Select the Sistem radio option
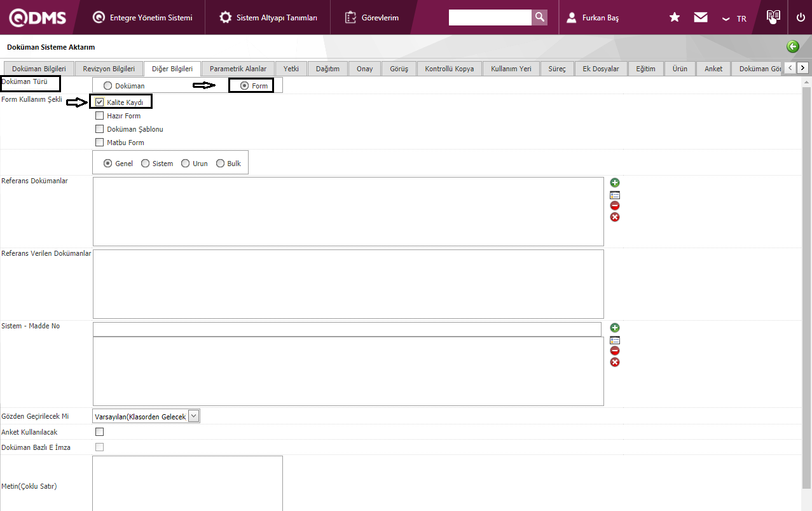This screenshot has height=511, width=812. [x=145, y=163]
